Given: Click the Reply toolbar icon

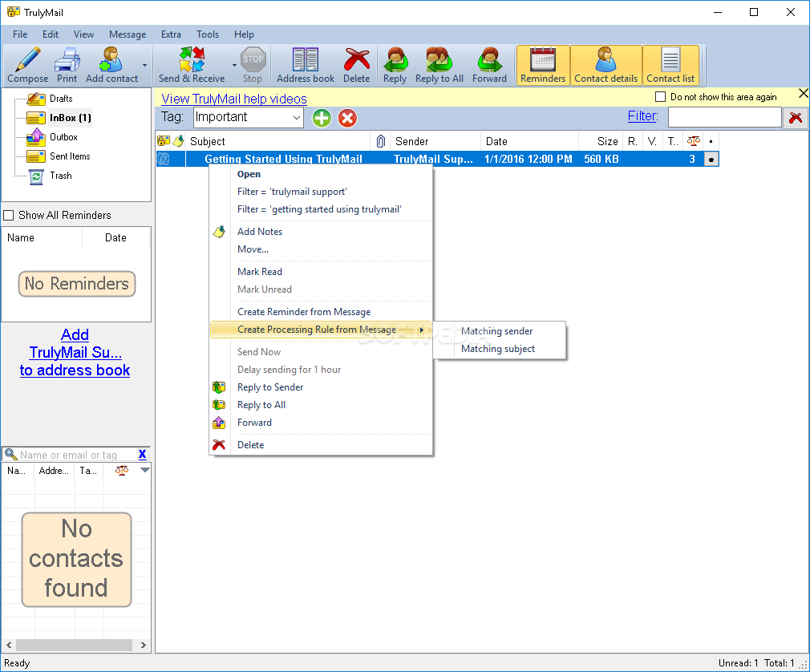Looking at the screenshot, I should point(395,59).
